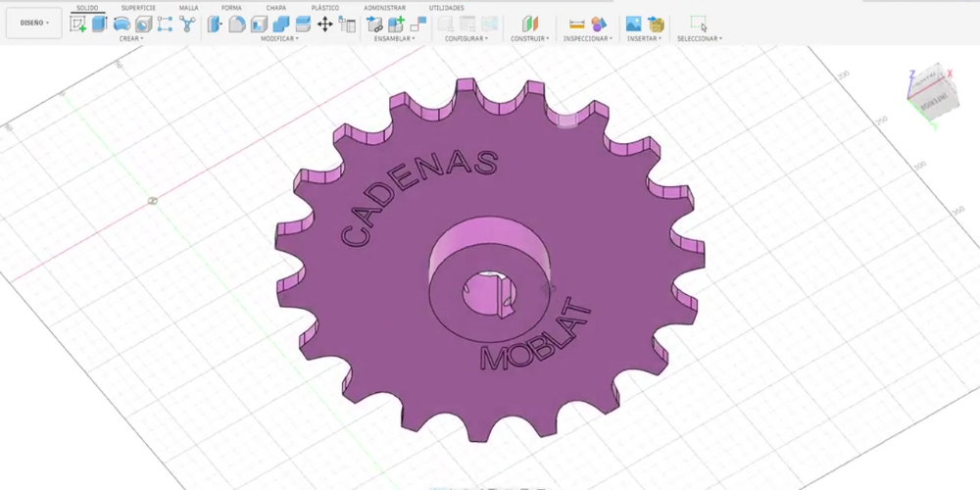Image resolution: width=980 pixels, height=490 pixels.
Task: Click the first greyed Configurar icon
Action: click(x=446, y=24)
